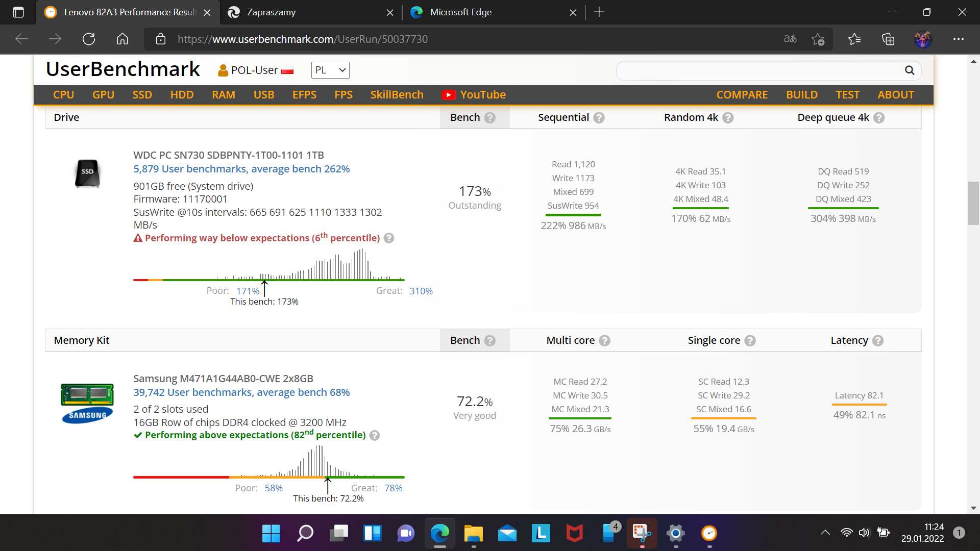Open Edge Settings and more menu
Image resolution: width=980 pixels, height=551 pixels.
click(x=959, y=39)
